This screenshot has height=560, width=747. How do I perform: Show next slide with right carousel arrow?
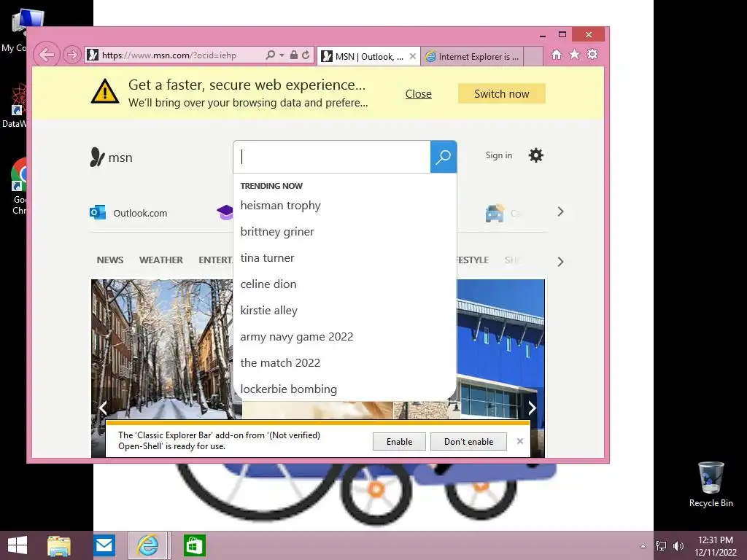(x=532, y=408)
